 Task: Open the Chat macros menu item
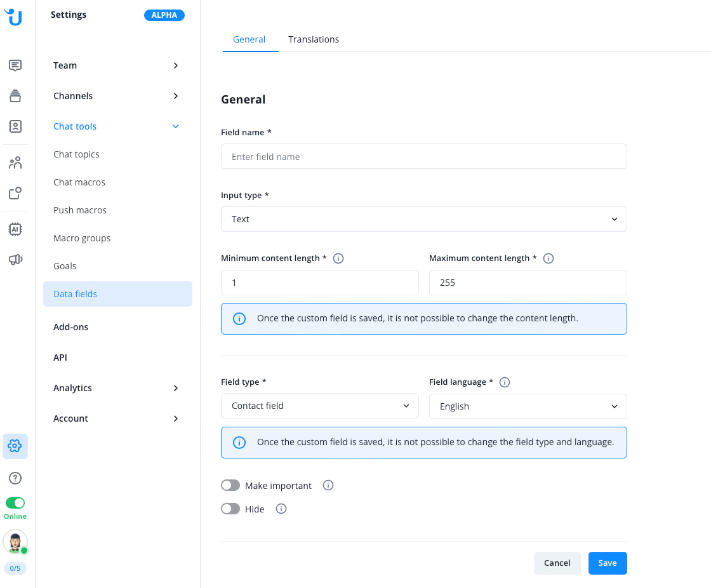pyautogui.click(x=79, y=182)
